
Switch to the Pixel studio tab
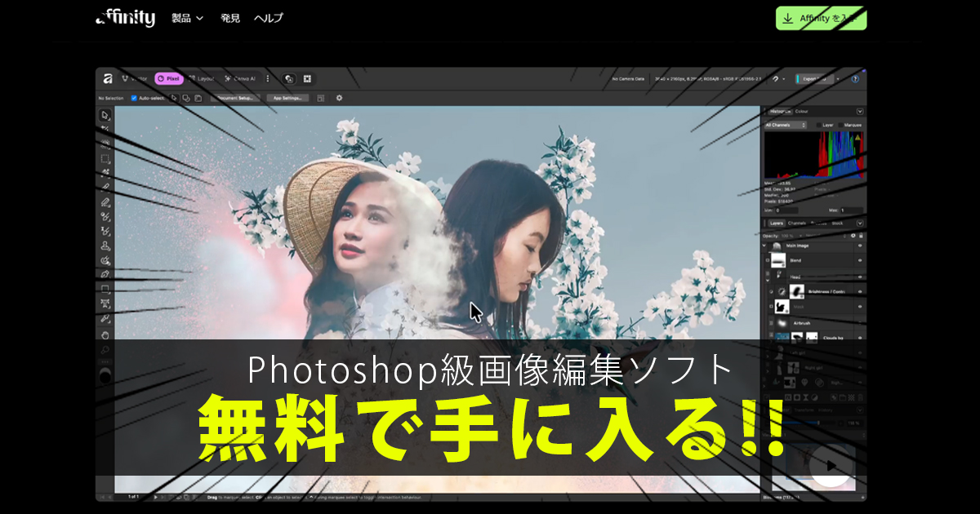pos(169,79)
